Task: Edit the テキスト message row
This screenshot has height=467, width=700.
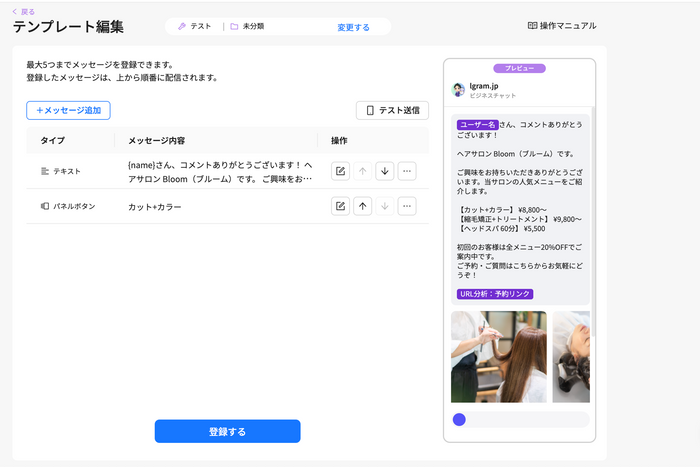Action: tap(341, 171)
